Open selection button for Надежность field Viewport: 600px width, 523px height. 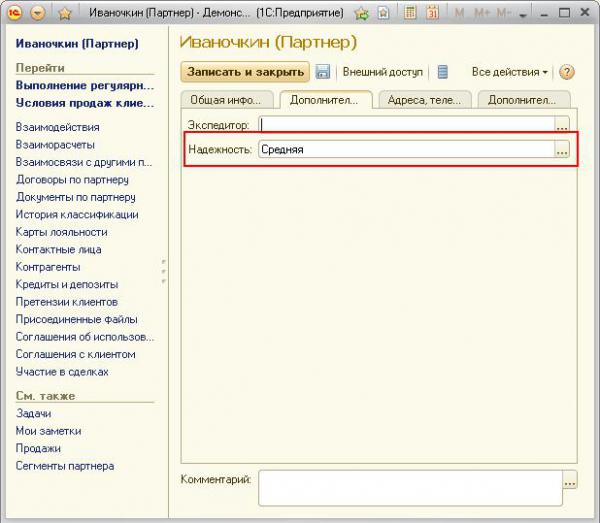(x=562, y=149)
